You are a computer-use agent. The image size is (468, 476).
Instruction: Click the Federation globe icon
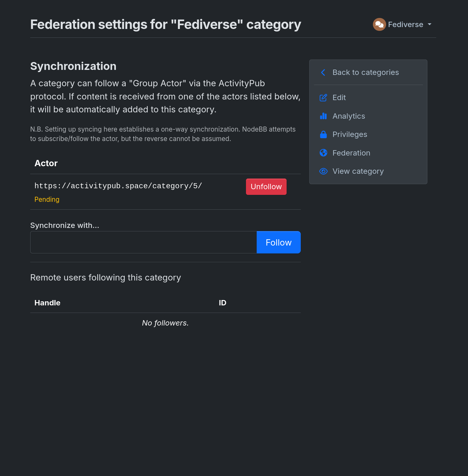(x=323, y=153)
